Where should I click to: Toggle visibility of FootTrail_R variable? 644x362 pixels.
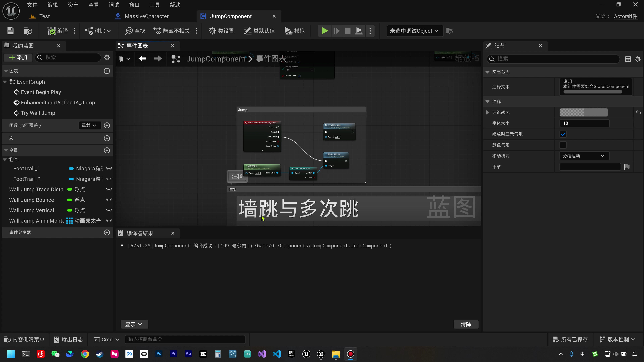coord(109,179)
